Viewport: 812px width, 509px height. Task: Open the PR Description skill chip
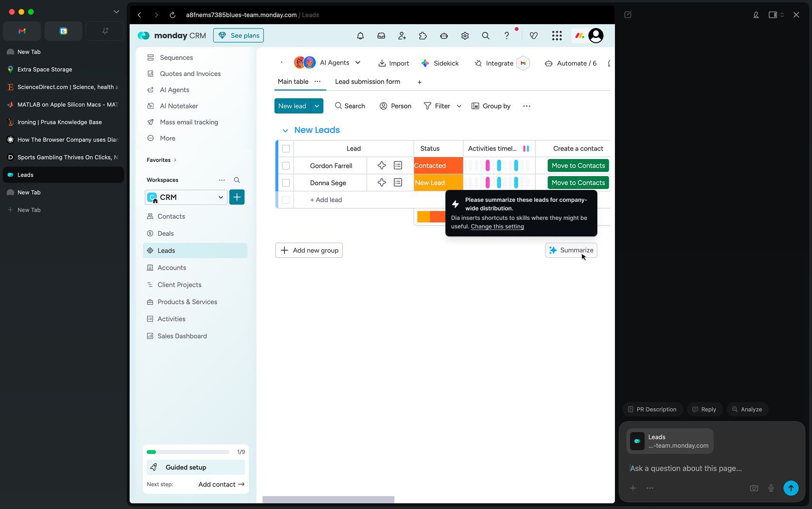coord(652,409)
